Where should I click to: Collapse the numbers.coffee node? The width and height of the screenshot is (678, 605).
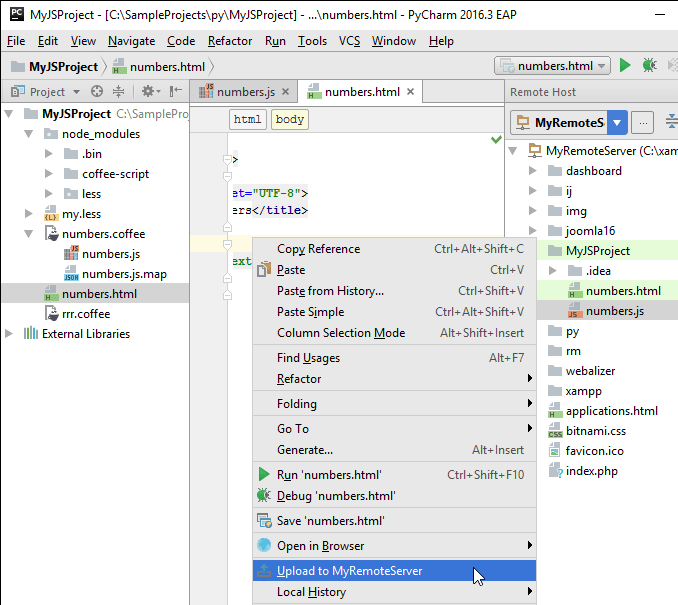(29, 234)
